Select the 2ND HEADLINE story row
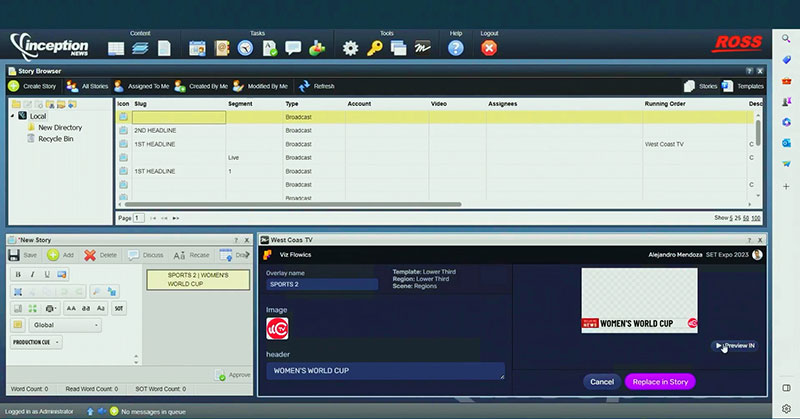The image size is (800, 419). tap(435, 131)
